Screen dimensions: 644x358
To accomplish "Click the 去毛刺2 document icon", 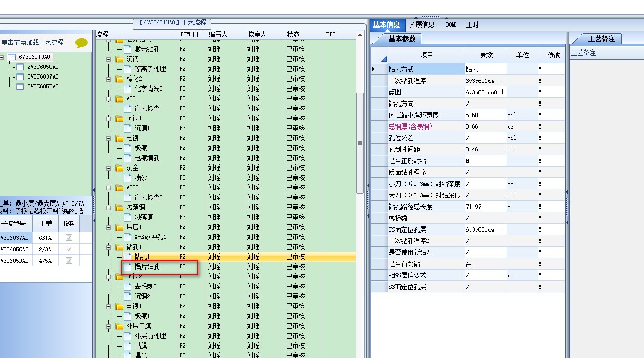I will [x=128, y=286].
